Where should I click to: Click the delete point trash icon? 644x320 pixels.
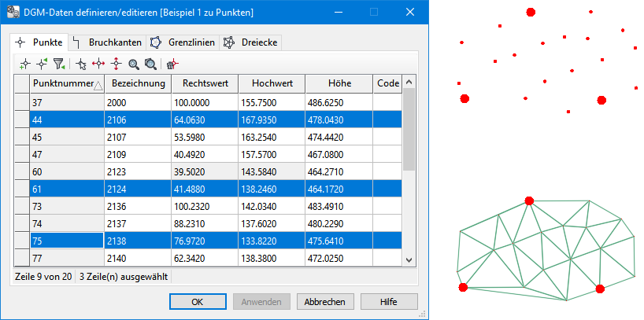(172, 64)
